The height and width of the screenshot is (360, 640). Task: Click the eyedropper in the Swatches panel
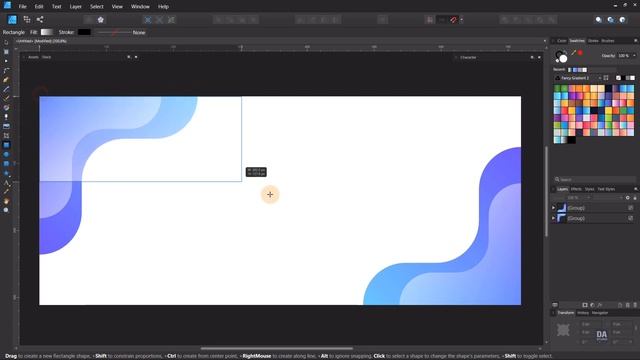point(573,53)
